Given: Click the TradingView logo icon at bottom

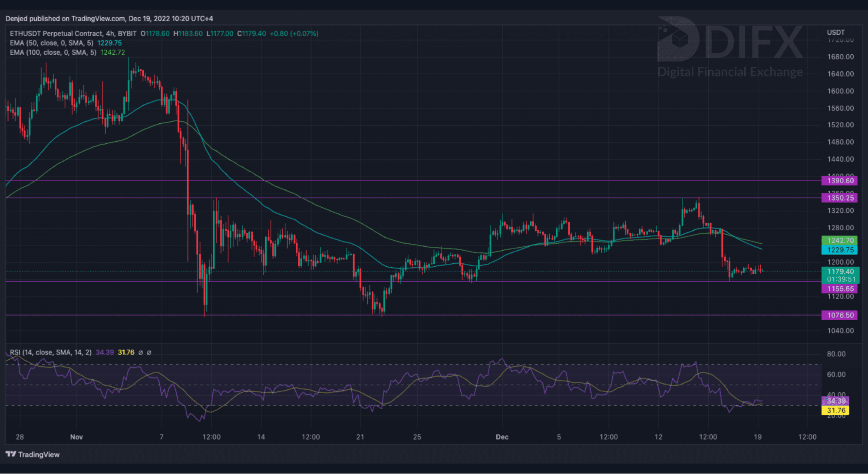Looking at the screenshot, I should 11,454.
